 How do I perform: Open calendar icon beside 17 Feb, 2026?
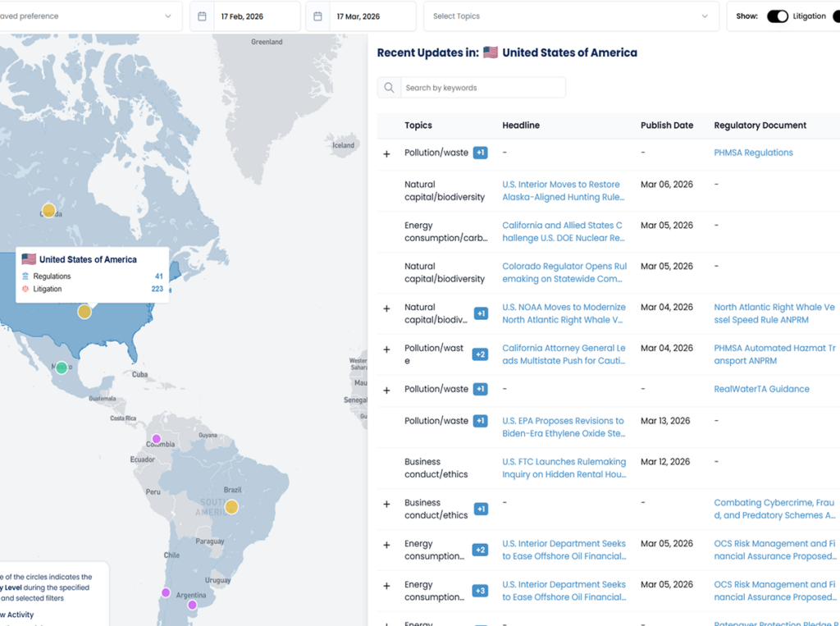tap(202, 16)
